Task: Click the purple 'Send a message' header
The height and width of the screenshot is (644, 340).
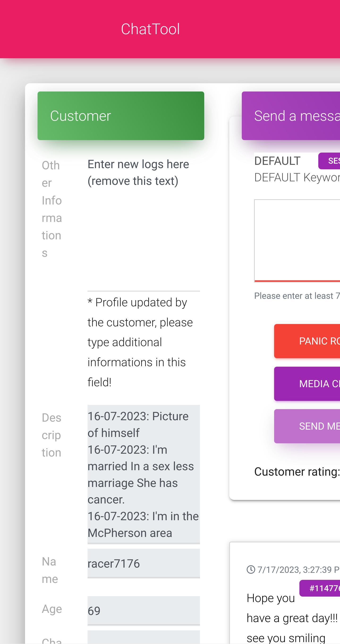Action: point(291,116)
